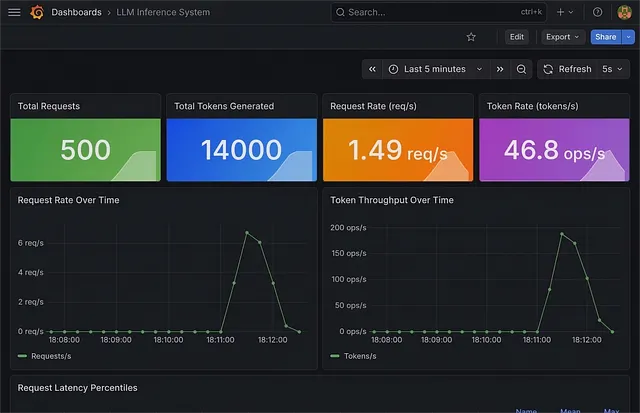Open the hamburger navigation menu

pyautogui.click(x=14, y=12)
